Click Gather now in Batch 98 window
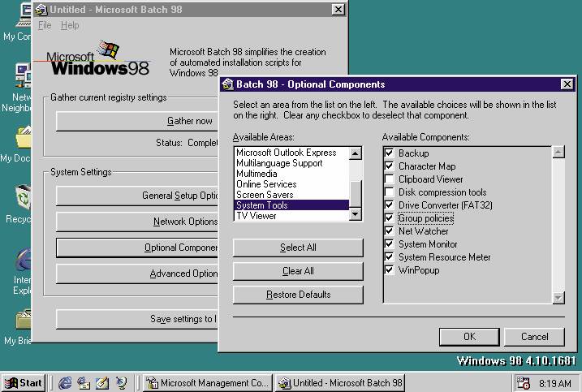Screen dimensions: 582x392 pos(137,121)
